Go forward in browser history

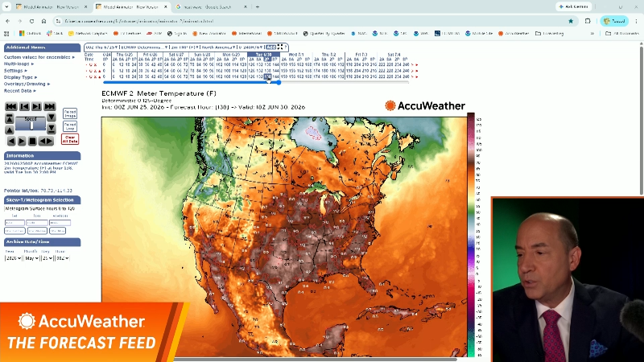point(19,21)
